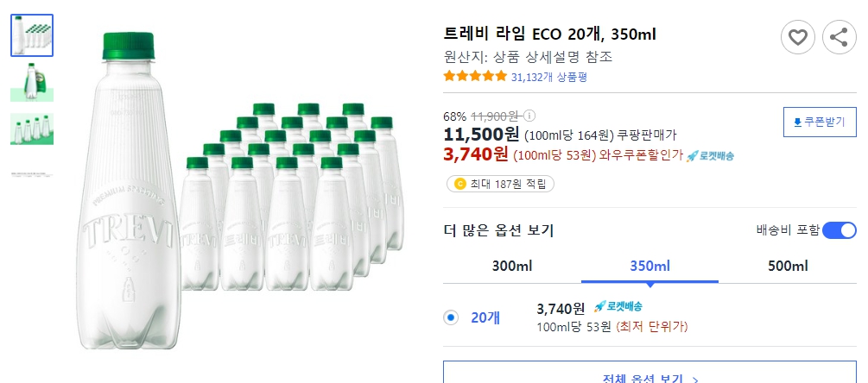Switch to the 300ml tab
868x383 pixels.
pyautogui.click(x=511, y=266)
